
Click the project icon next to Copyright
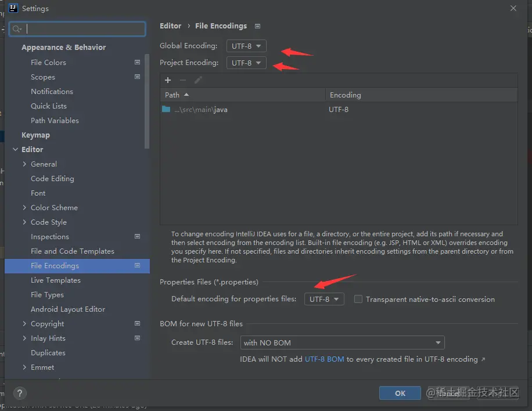point(138,323)
